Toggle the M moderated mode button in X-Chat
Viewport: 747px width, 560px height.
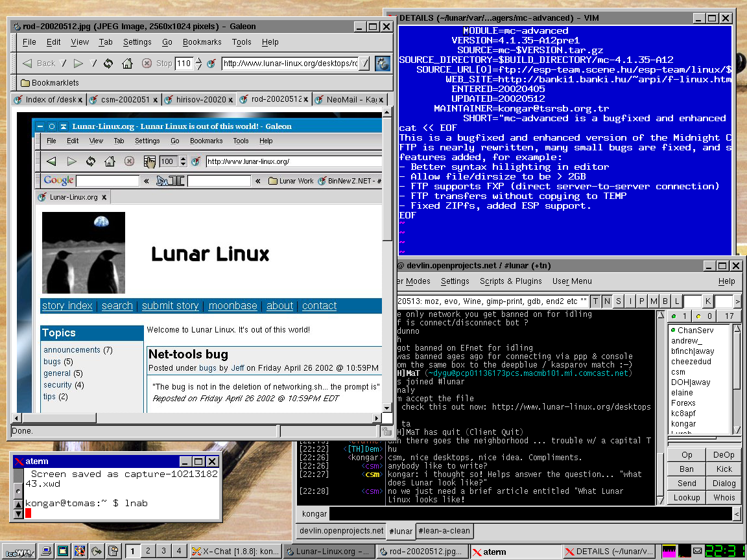click(653, 301)
